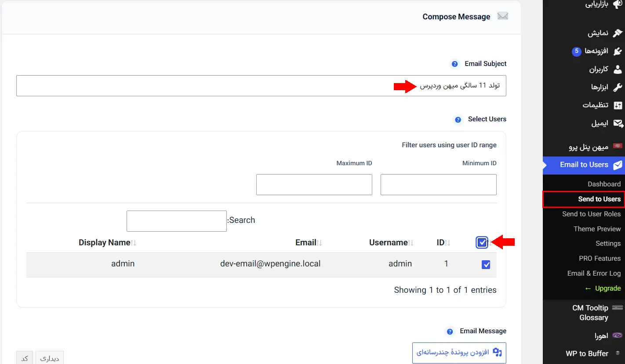Click the Email to Users envelope icon
625x364 pixels.
618,165
